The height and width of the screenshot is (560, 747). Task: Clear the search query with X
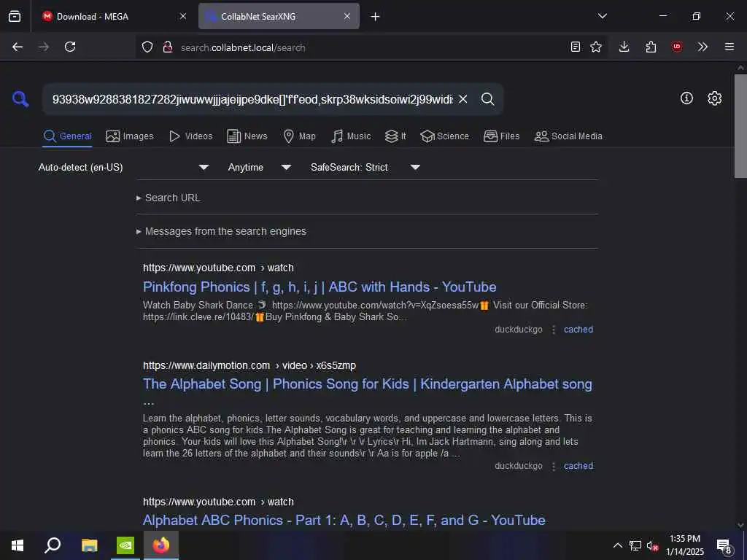click(462, 99)
